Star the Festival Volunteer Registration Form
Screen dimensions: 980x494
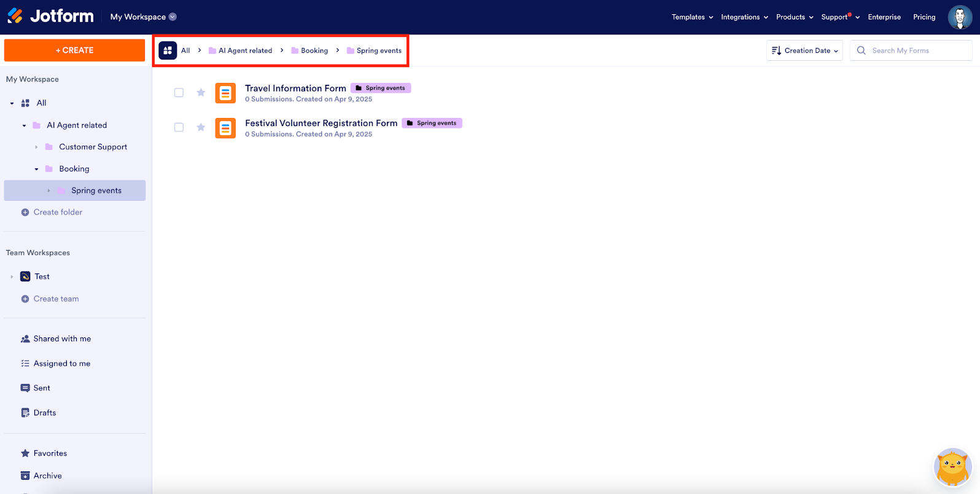[x=201, y=127]
